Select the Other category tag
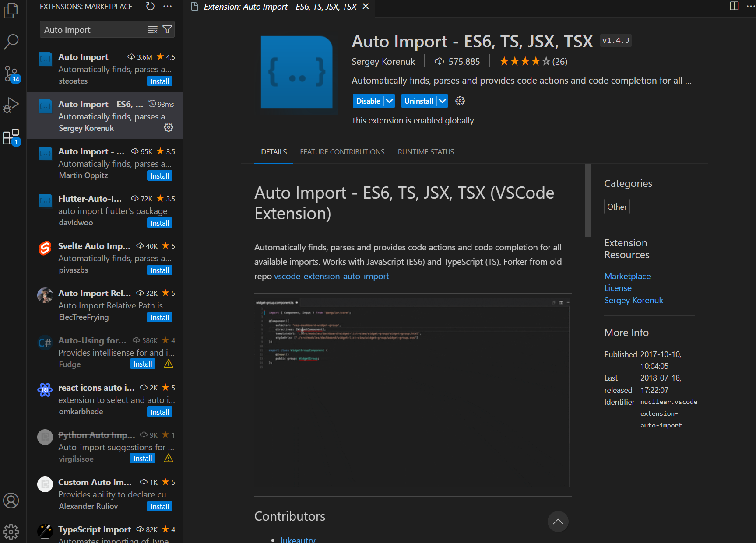Viewport: 756px width, 543px height. [617, 207]
